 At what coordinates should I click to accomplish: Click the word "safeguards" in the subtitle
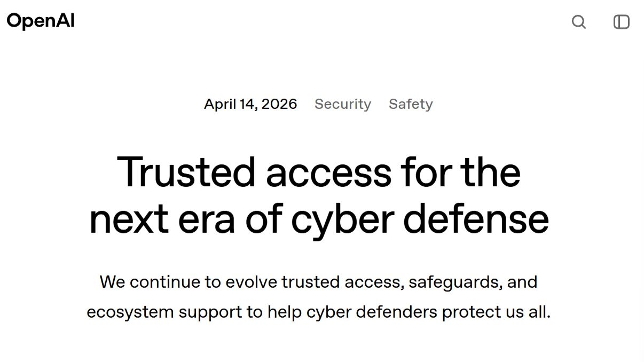click(x=454, y=282)
